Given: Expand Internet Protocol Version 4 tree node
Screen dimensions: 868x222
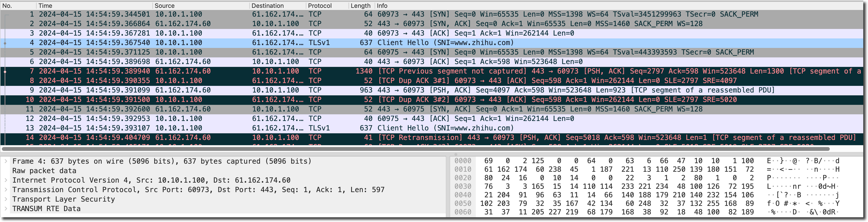Looking at the screenshot, I should tap(6, 180).
